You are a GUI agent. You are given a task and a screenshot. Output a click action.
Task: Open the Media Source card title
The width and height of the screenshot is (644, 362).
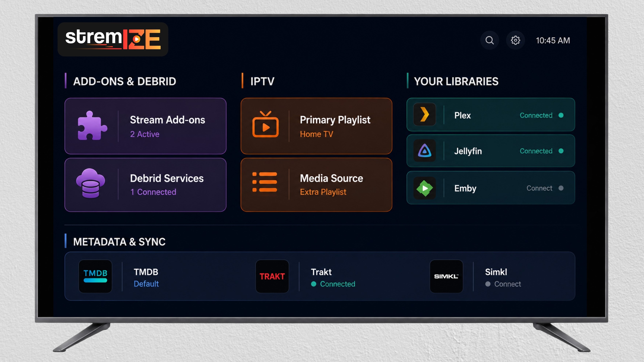pos(332,178)
